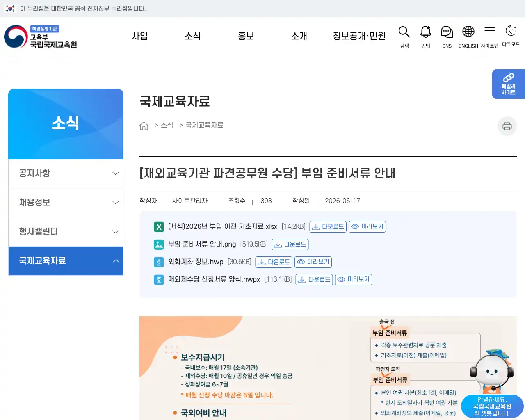Go to the home breadcrumb icon
Image resolution: width=525 pixels, height=420 pixels.
(144, 126)
